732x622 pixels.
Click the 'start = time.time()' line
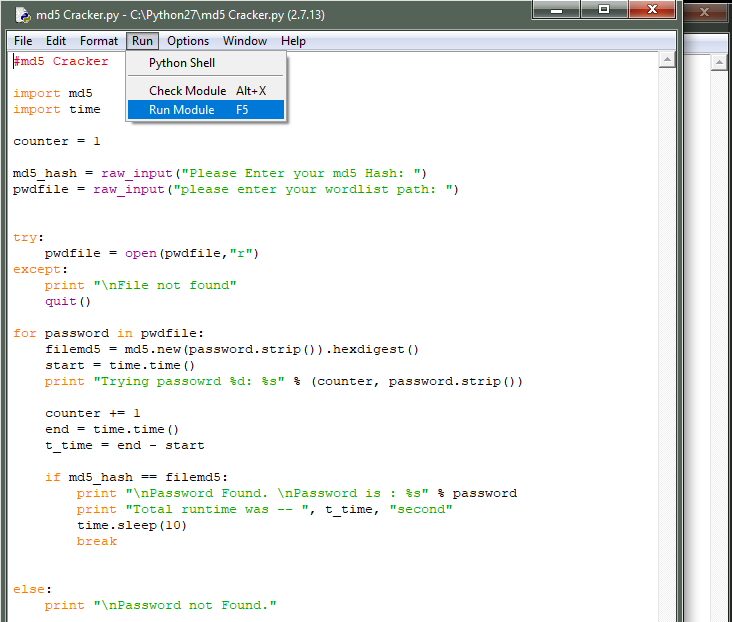[x=120, y=366]
